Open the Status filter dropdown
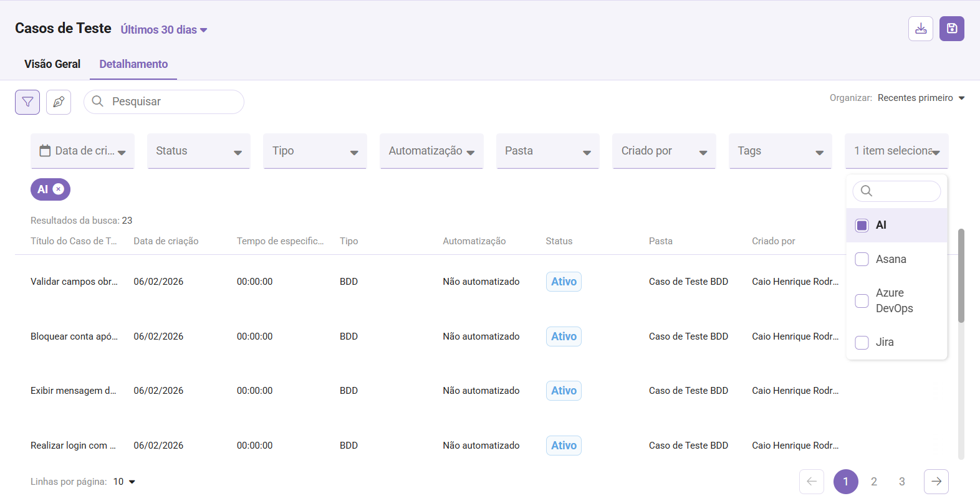Viewport: 980px width, 501px height. pyautogui.click(x=198, y=151)
